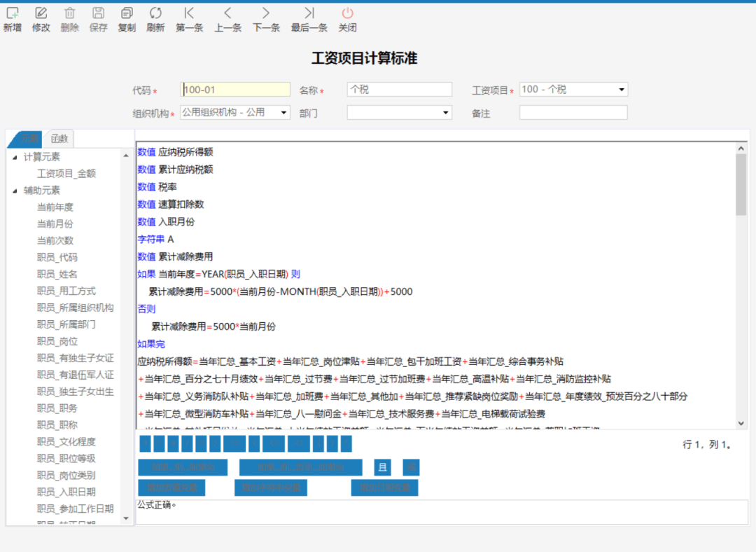Collapse the 辅助元素 tree node

[15, 191]
